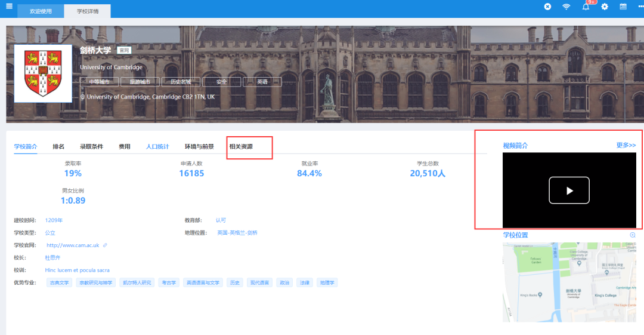Select the 录取条件 tab
The image size is (644, 335).
(x=91, y=146)
